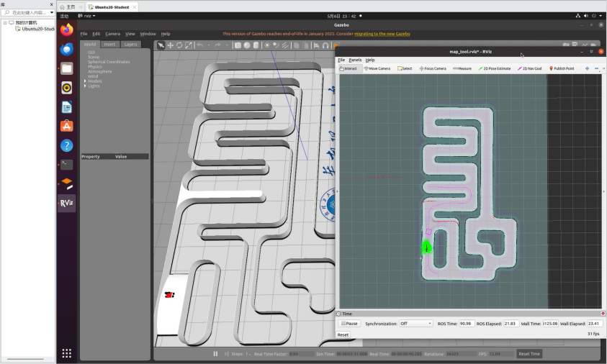Choose the Publish Point tool
Viewport: 607px width, 364px height.
point(562,68)
